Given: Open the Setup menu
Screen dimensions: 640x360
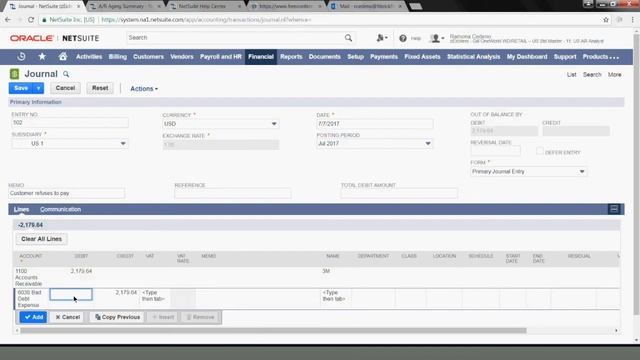Looking at the screenshot, I should (x=356, y=57).
